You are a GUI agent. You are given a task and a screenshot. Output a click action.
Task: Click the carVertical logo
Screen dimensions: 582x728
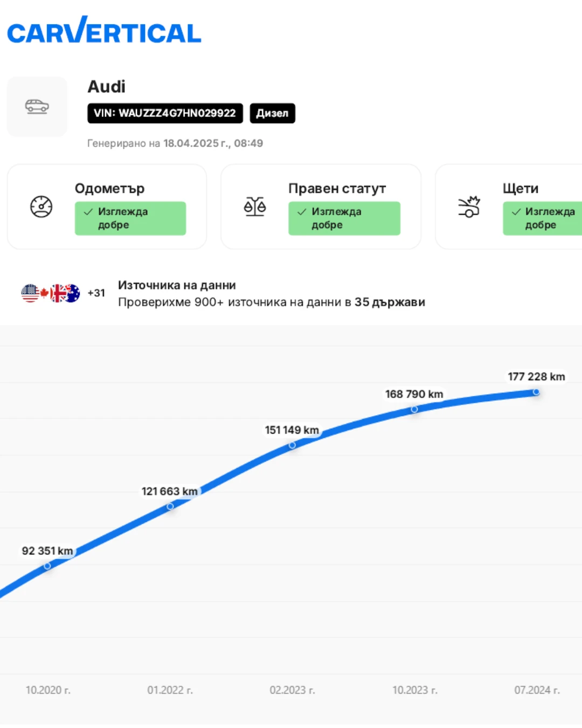click(104, 31)
